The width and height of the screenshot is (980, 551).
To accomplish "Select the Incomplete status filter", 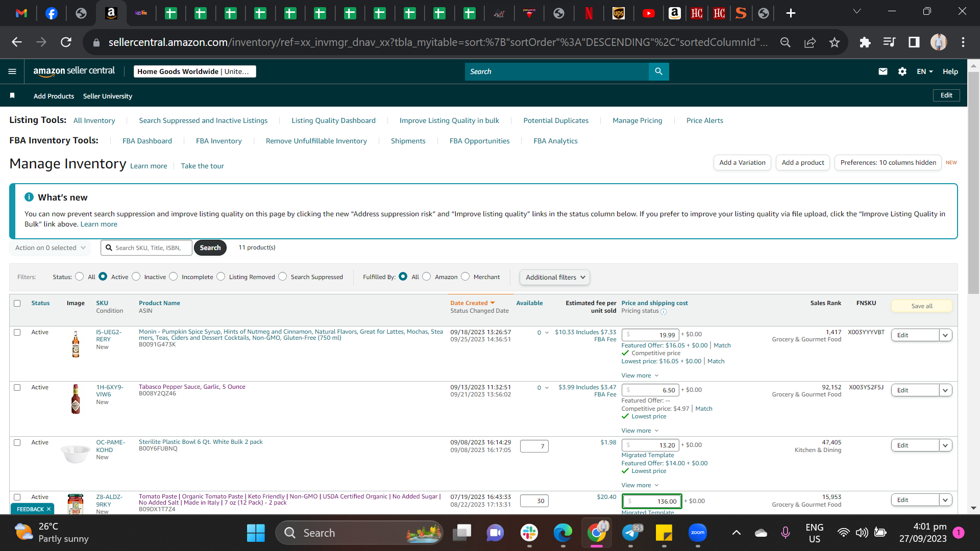I will click(x=174, y=277).
